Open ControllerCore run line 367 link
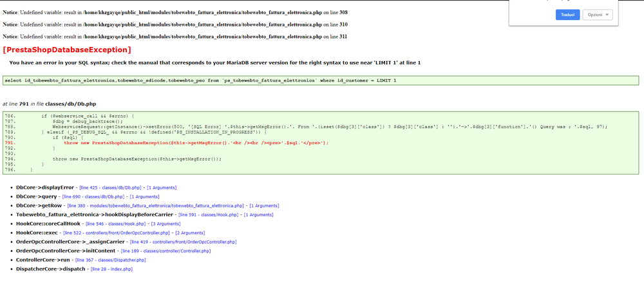 pos(111,260)
